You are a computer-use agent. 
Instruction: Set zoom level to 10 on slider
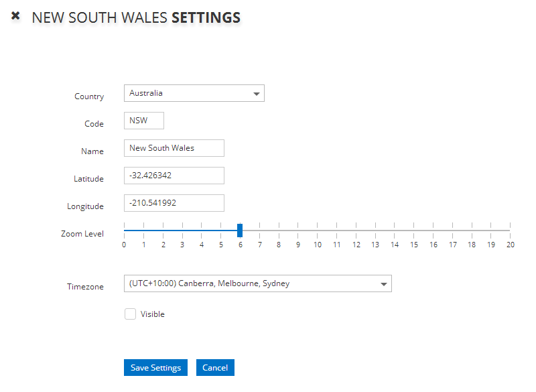[x=317, y=231]
